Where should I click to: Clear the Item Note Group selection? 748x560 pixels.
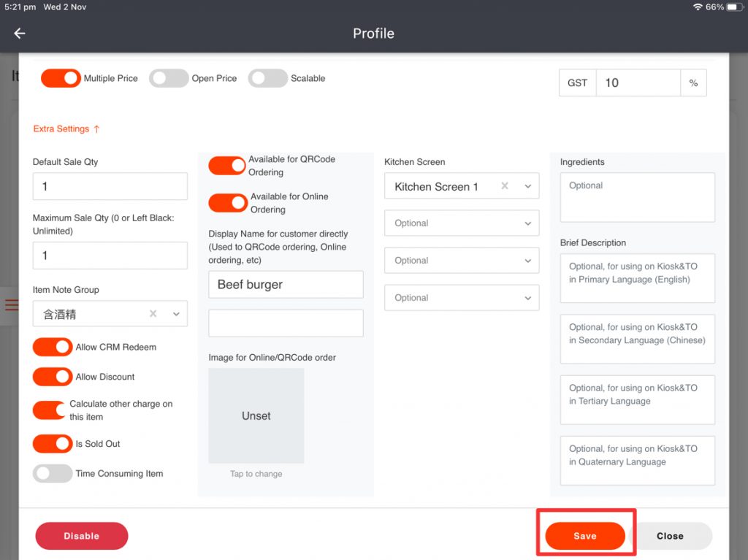pos(153,314)
